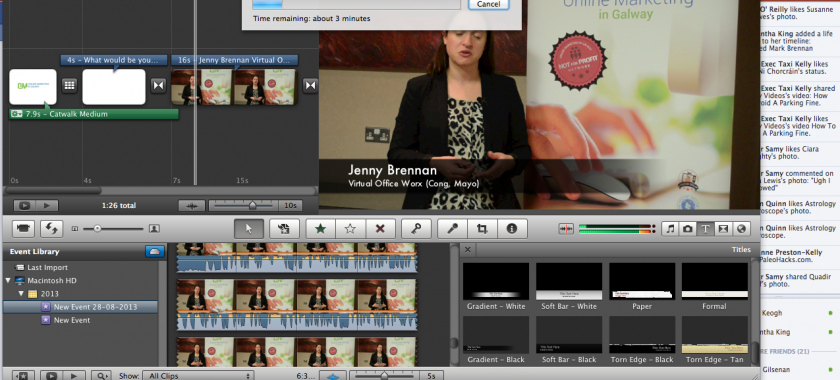Viewport: 840px width, 380px height.
Task: Show the Maps and Backgrounds globe browser
Action: [741, 229]
